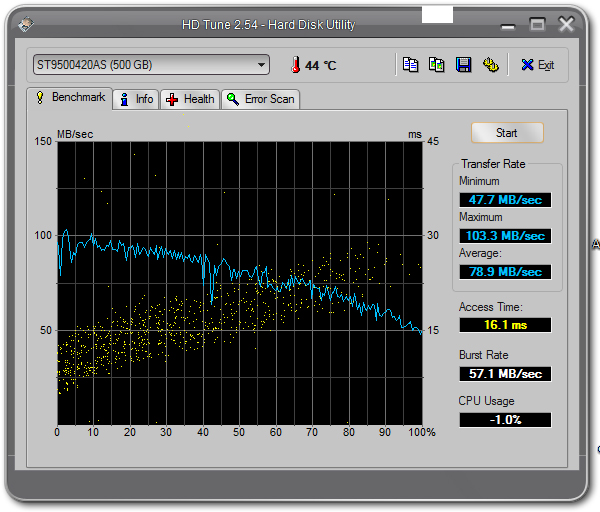Expand the ST9500420AS drive dropdown
Screen dimensions: 600x512
[261, 65]
